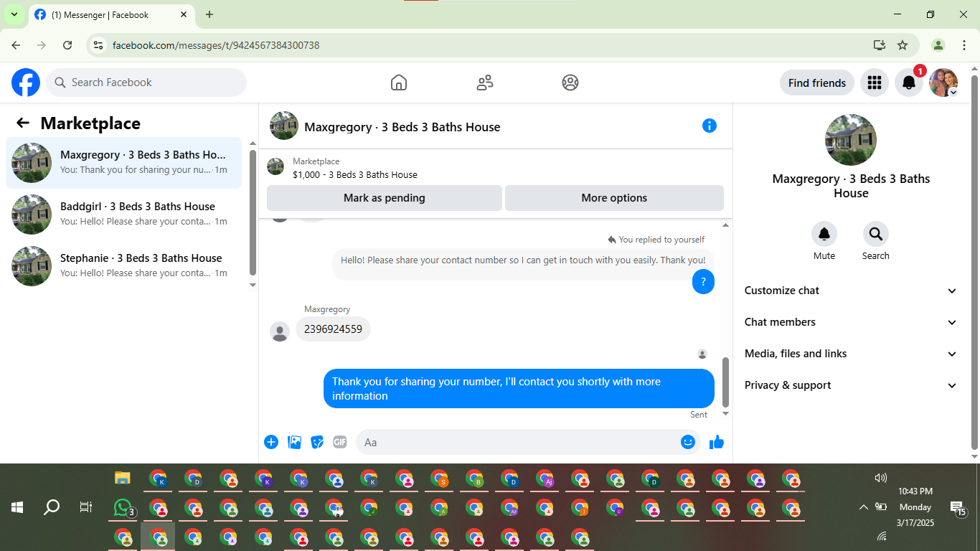This screenshot has height=551, width=980.
Task: Bookmark this page with the star icon
Action: click(x=903, y=45)
